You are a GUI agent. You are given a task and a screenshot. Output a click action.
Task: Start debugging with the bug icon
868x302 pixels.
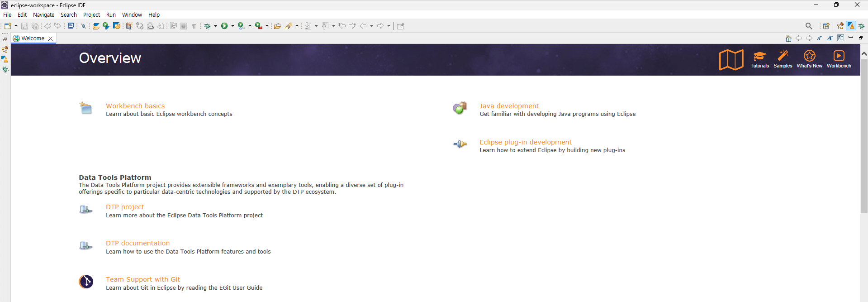[208, 26]
